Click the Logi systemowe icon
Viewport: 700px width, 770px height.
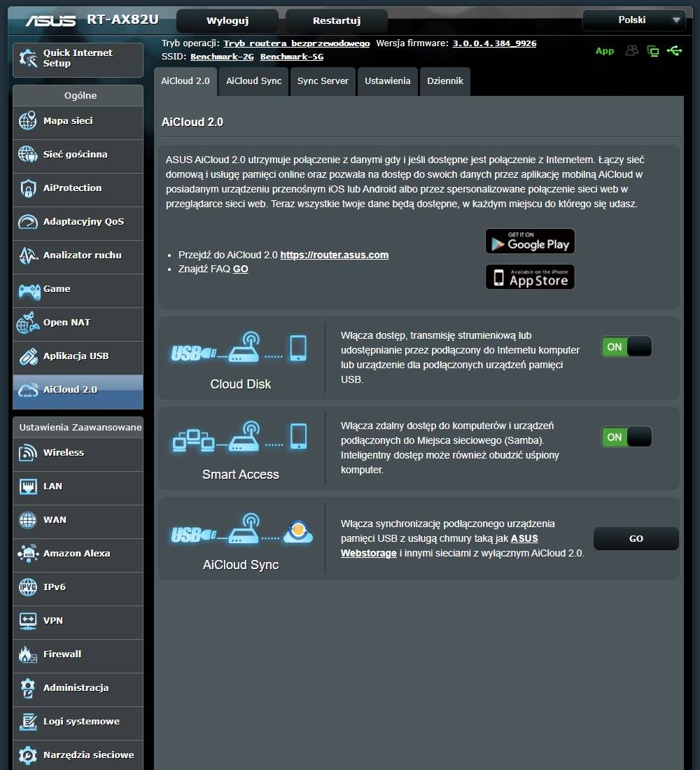point(28,722)
